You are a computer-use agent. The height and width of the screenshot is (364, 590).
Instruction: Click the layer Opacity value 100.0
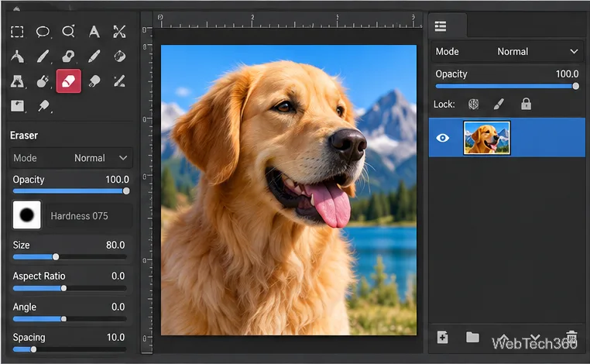tap(567, 74)
